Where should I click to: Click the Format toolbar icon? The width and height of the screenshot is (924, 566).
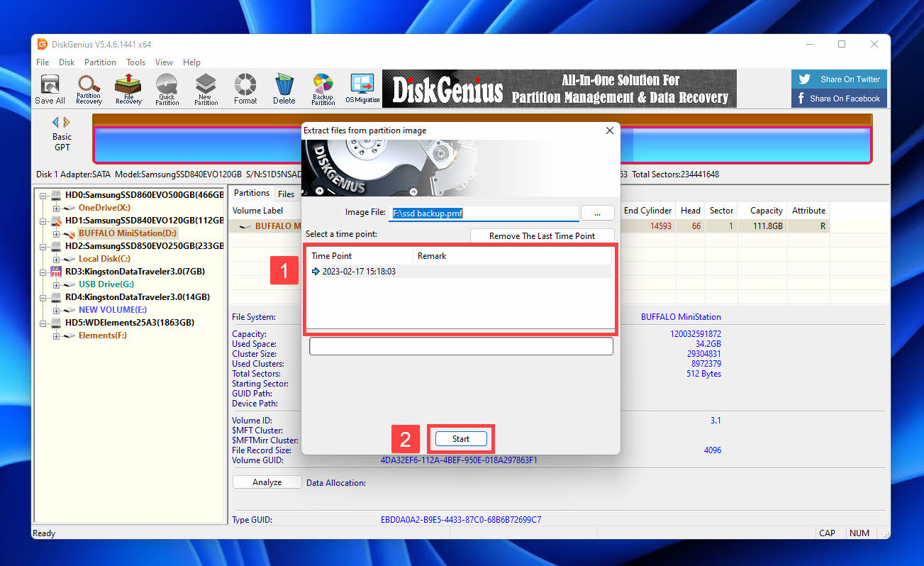click(x=245, y=89)
